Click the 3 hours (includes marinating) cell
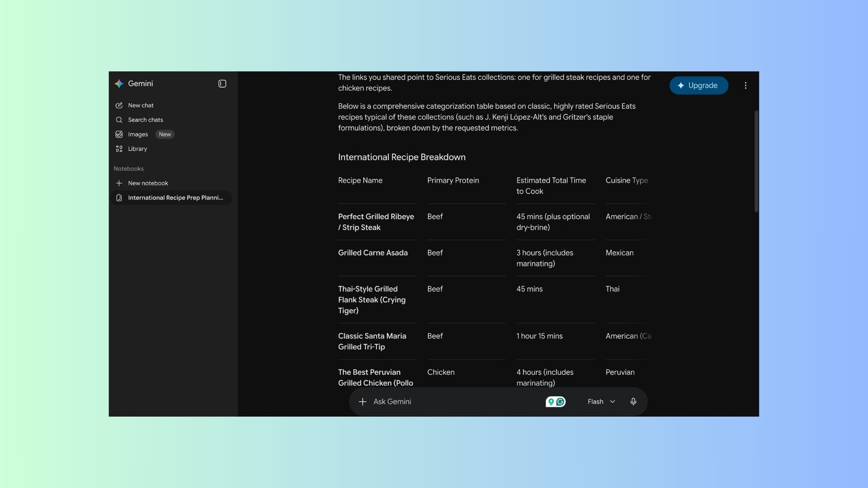The image size is (868, 488). tap(545, 258)
